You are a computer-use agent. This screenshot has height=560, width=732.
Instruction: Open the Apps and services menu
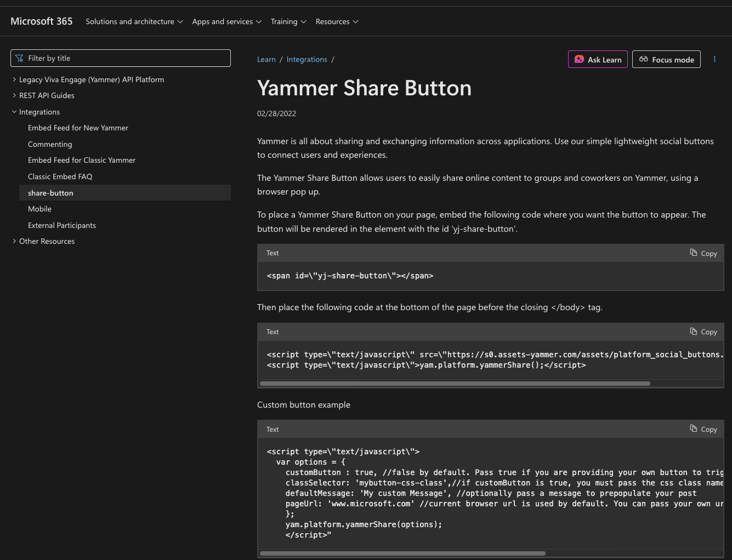(226, 21)
